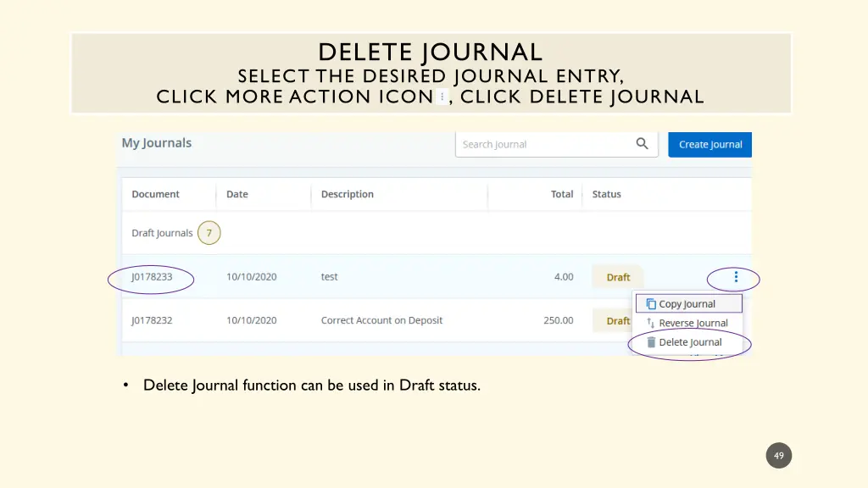Click the more action icon in the slide heading
The width and height of the screenshot is (868, 488).
pyautogui.click(x=442, y=96)
